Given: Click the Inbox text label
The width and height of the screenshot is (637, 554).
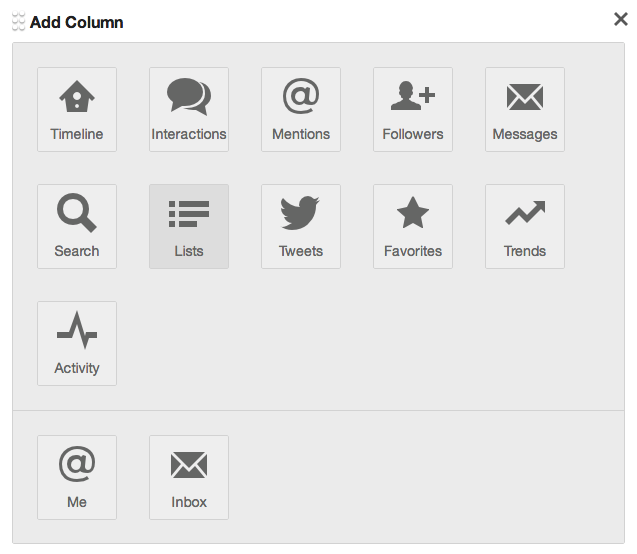Looking at the screenshot, I should coord(189,502).
